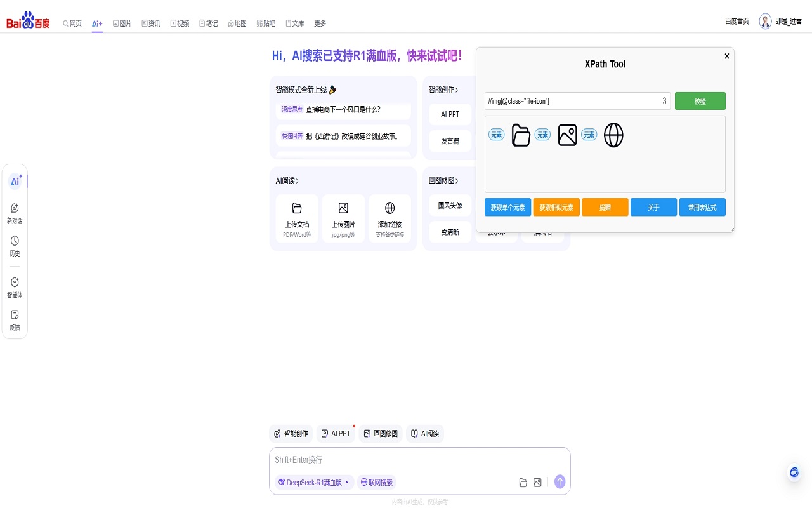Start a 新对话 from the sidebar

(x=15, y=213)
